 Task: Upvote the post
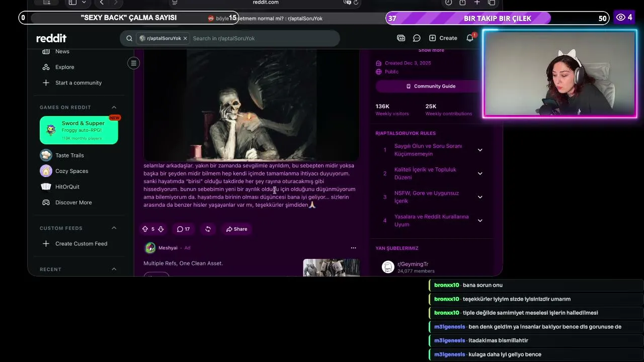click(x=145, y=229)
